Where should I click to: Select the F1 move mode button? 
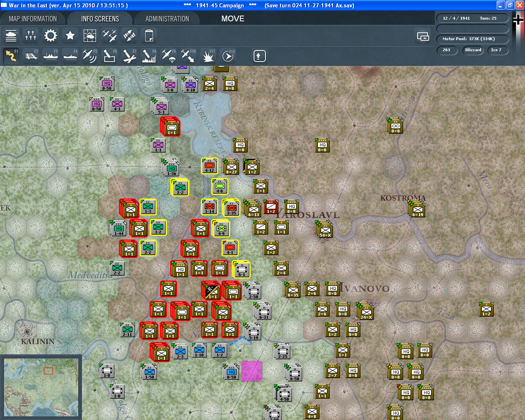point(11,56)
